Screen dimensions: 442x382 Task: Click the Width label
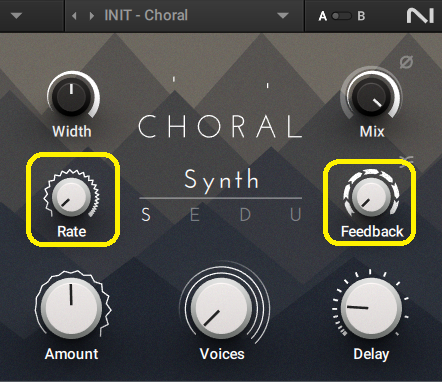coord(72,131)
